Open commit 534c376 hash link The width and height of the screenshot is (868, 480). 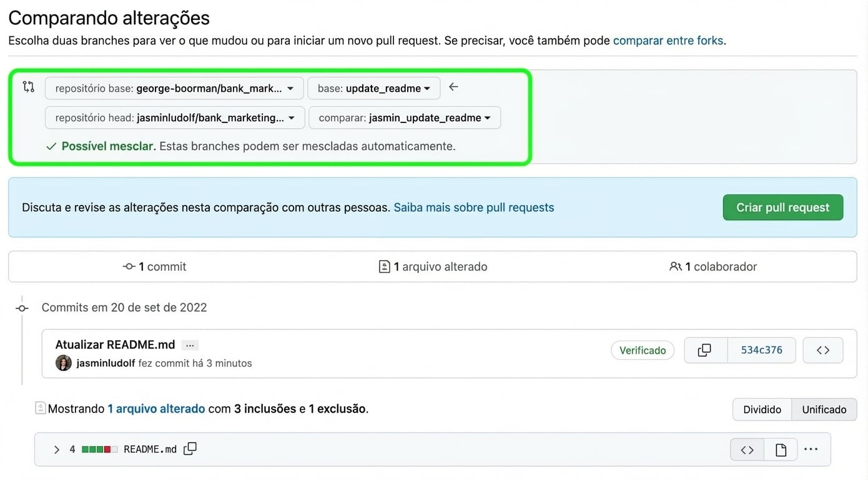click(x=762, y=351)
